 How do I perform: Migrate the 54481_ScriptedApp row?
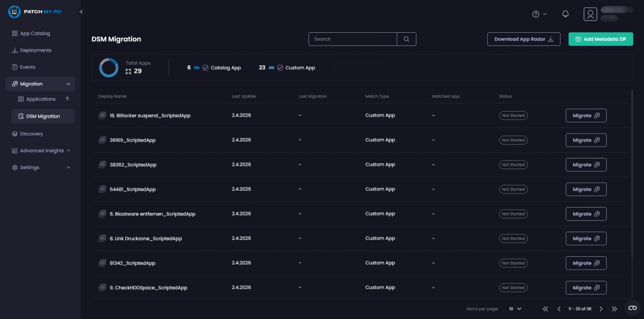coord(586,189)
